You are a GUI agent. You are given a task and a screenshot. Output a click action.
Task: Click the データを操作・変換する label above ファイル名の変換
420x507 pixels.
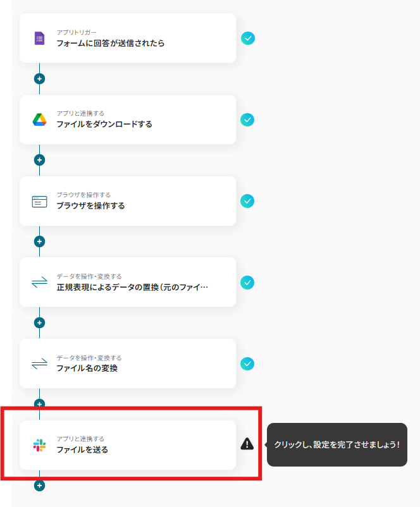pyautogui.click(x=89, y=358)
